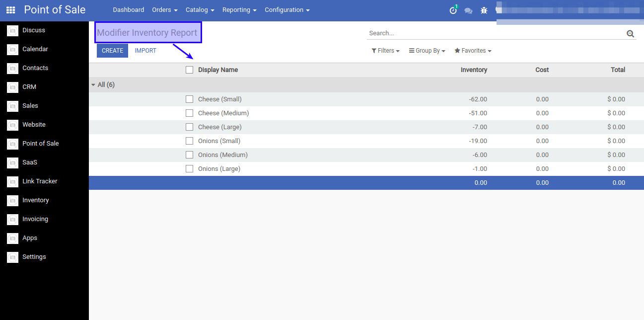This screenshot has height=320, width=644.
Task: Go to Dashboard in top menu
Action: [129, 10]
